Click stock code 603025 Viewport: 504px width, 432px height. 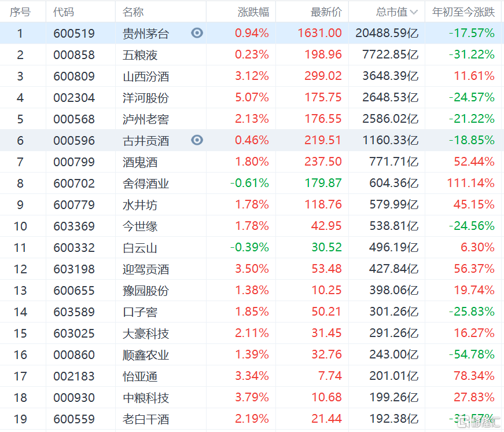74,333
